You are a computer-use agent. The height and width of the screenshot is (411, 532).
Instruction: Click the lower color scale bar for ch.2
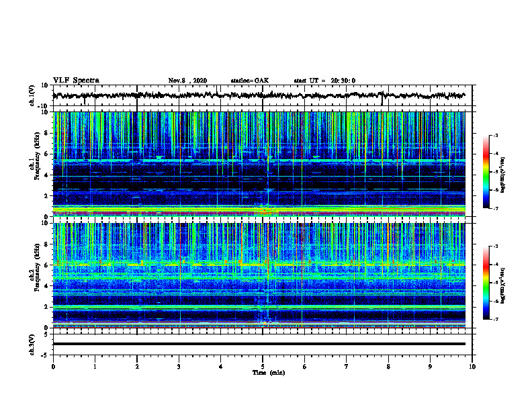(486, 283)
